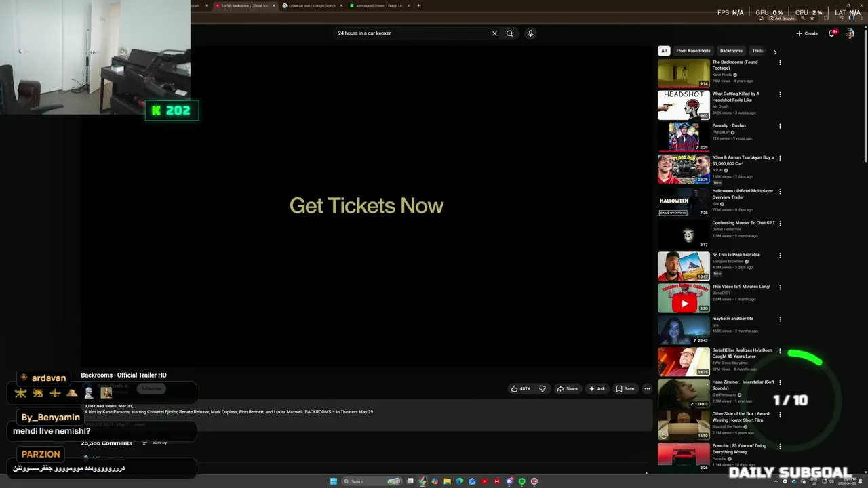Open YouTube notifications bell
Image resolution: width=868 pixels, height=488 pixels.
[832, 33]
